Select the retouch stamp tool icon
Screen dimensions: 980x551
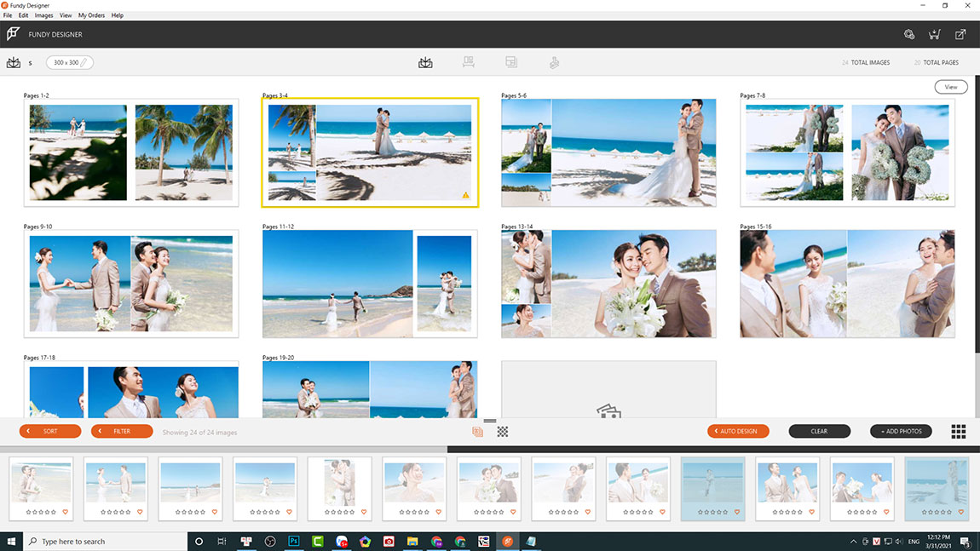555,62
